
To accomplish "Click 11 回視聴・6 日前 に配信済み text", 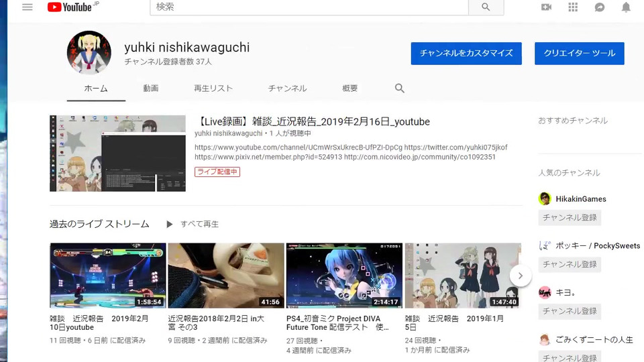I will tap(98, 341).
